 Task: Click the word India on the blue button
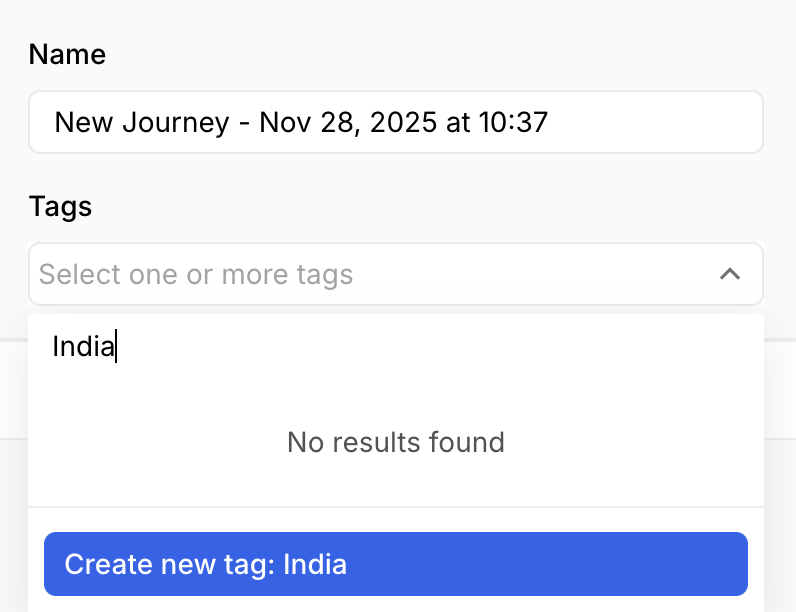point(315,564)
